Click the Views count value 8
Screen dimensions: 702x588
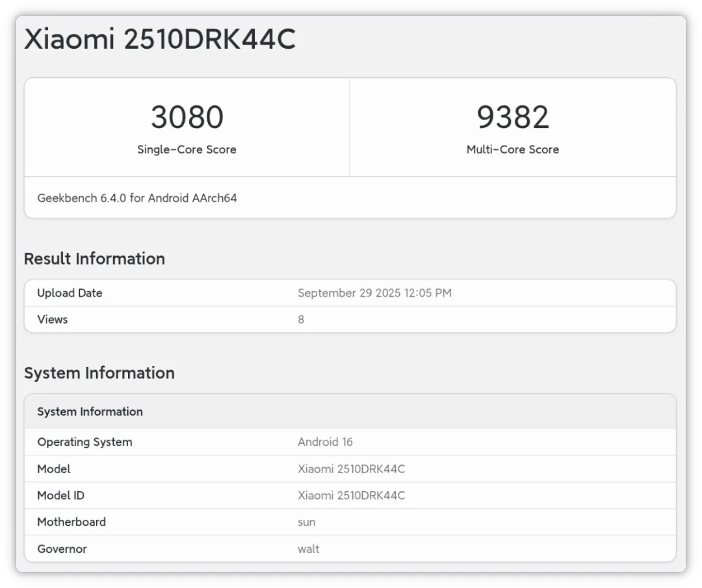[301, 320]
